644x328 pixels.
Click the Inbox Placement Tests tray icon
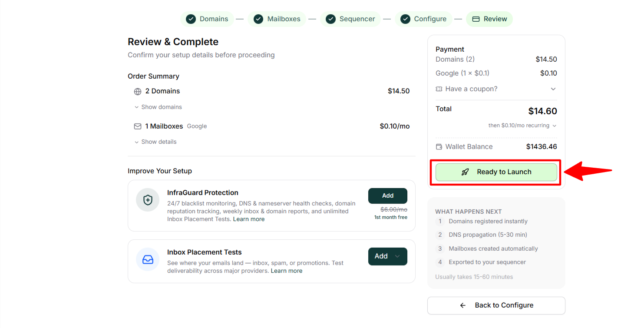tap(148, 259)
